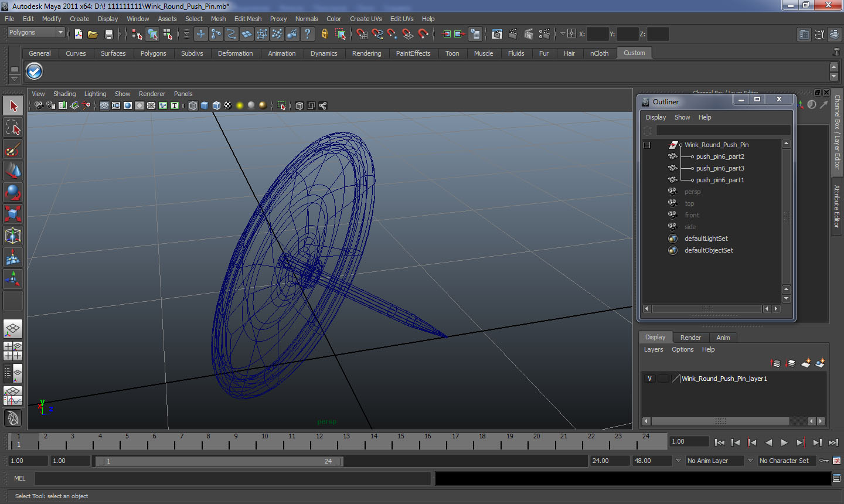844x504 pixels.
Task: Open the Edit Mesh menu
Action: (x=248, y=19)
